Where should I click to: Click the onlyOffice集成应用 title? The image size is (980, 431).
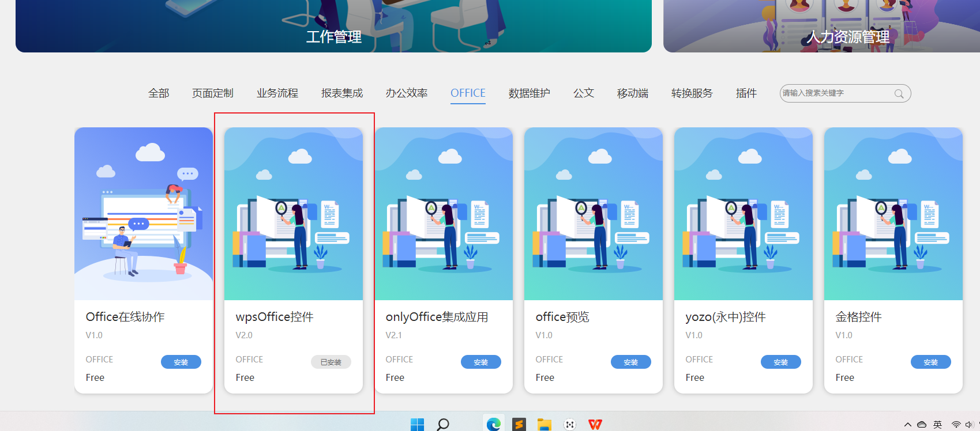click(437, 317)
